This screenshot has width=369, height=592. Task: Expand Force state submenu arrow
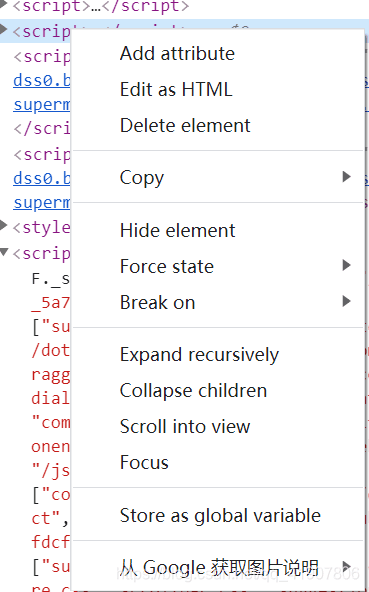(346, 265)
